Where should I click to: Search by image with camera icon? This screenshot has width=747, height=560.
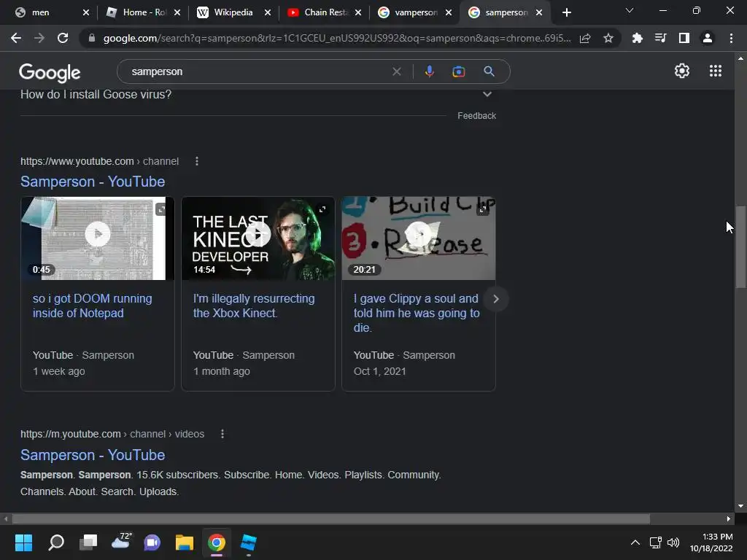coord(458,71)
